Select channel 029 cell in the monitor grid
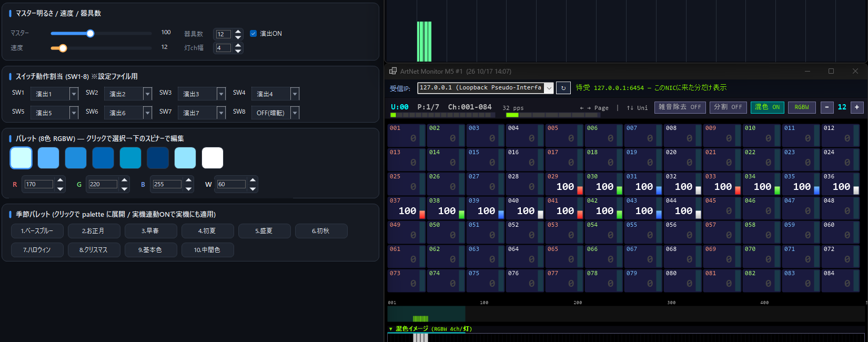Screen dimensions: 868x342 (x=564, y=184)
